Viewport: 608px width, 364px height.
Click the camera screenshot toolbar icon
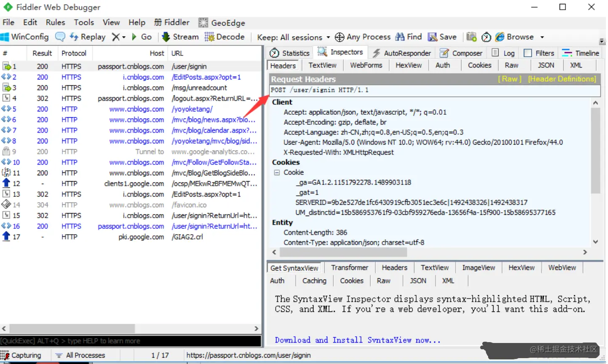coord(471,37)
